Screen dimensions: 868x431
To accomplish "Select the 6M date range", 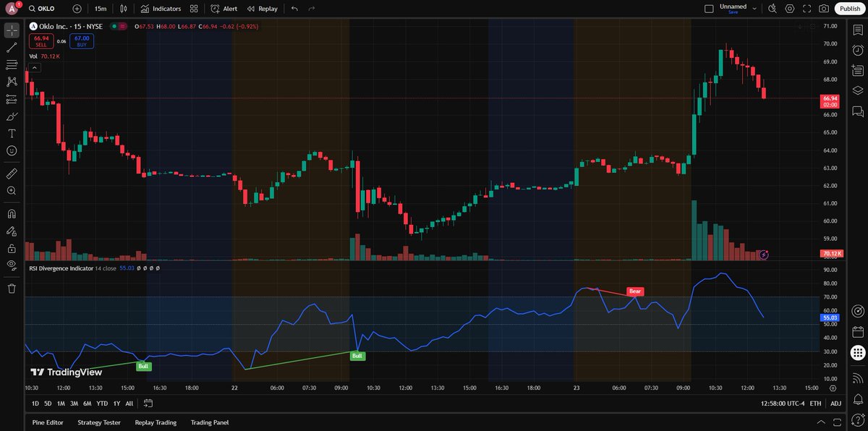I will click(x=87, y=404).
